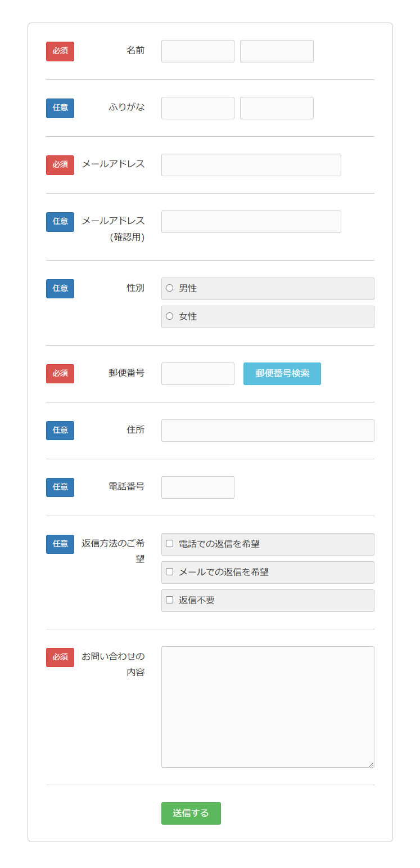Click the 郵便番号 postal code input field
Viewport: 420px width, 868px height.
(x=197, y=373)
